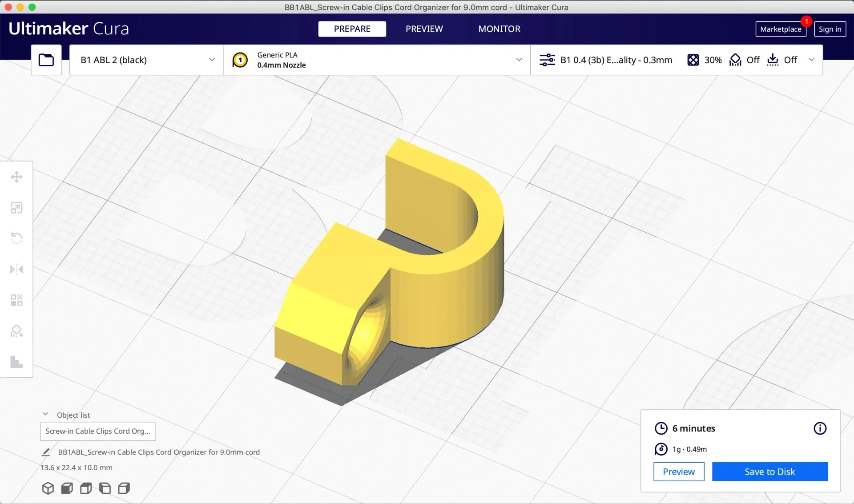854x504 pixels.
Task: Click the print settings sliders icon
Action: click(547, 60)
